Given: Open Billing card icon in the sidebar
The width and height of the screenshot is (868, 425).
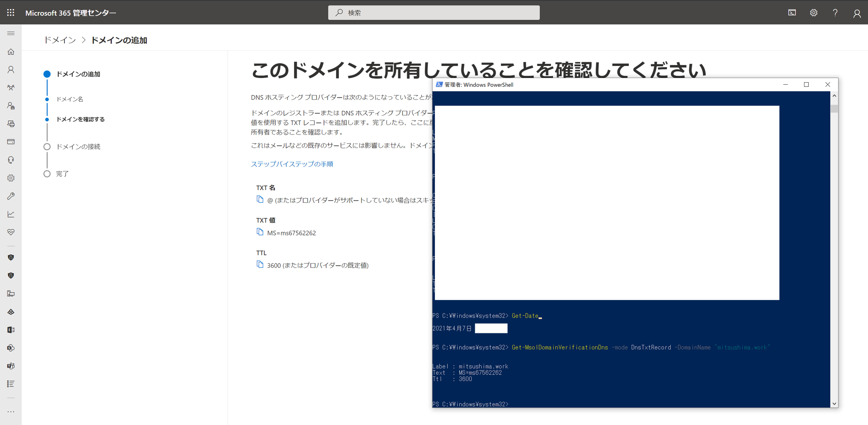Looking at the screenshot, I should [11, 142].
